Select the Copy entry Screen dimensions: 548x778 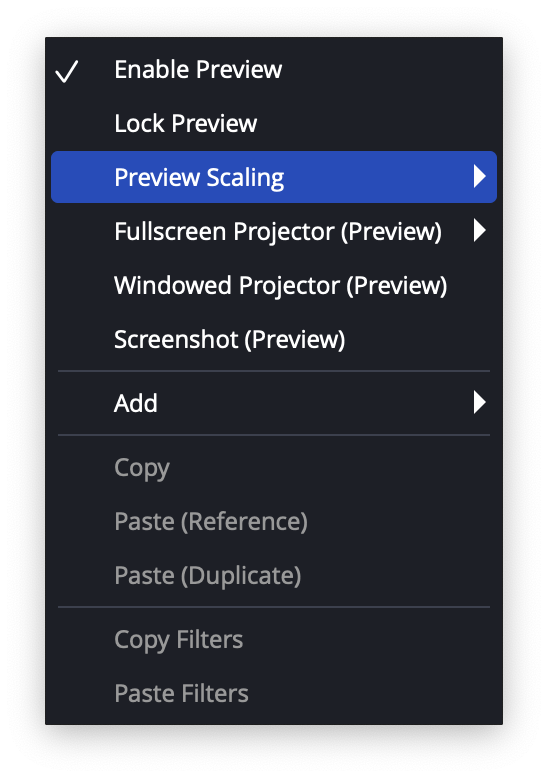[274, 467]
